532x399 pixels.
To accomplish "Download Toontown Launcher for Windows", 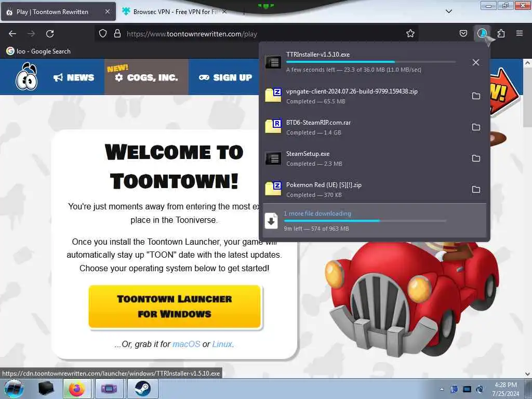I will (x=175, y=307).
